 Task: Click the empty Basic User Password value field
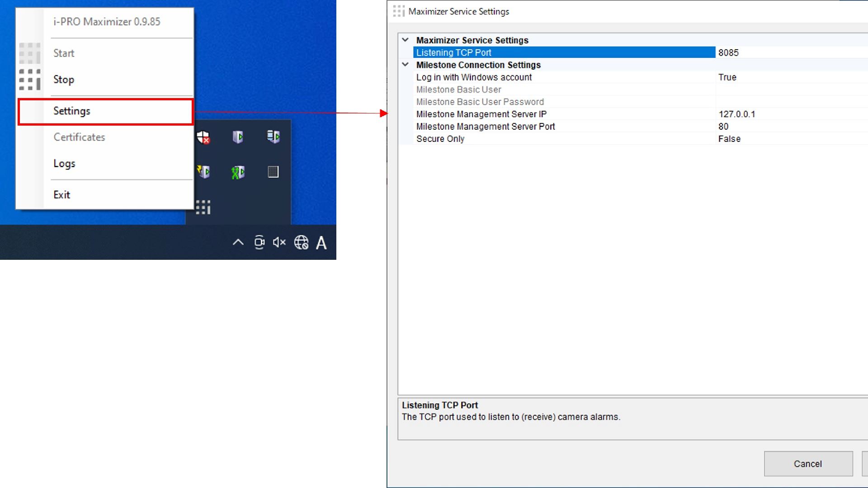click(792, 102)
